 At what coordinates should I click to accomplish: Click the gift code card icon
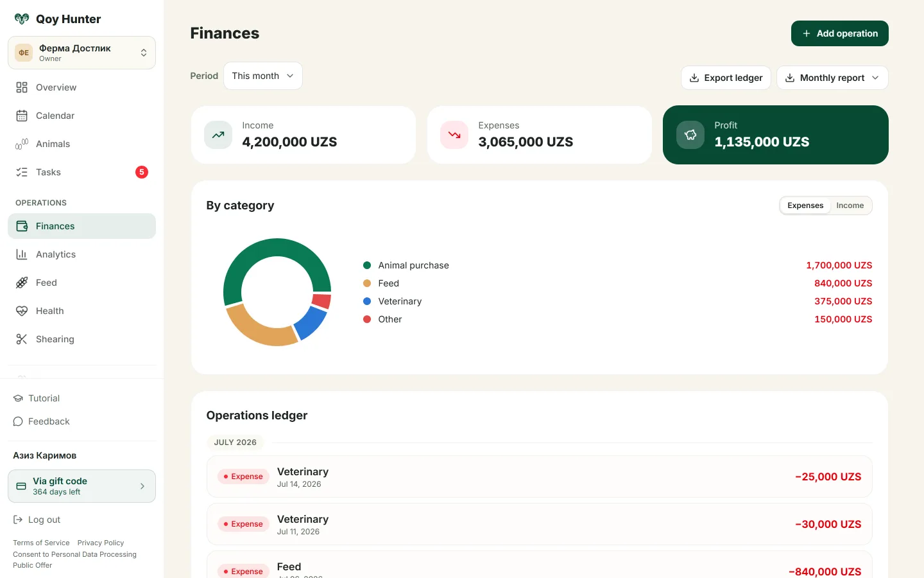21,486
